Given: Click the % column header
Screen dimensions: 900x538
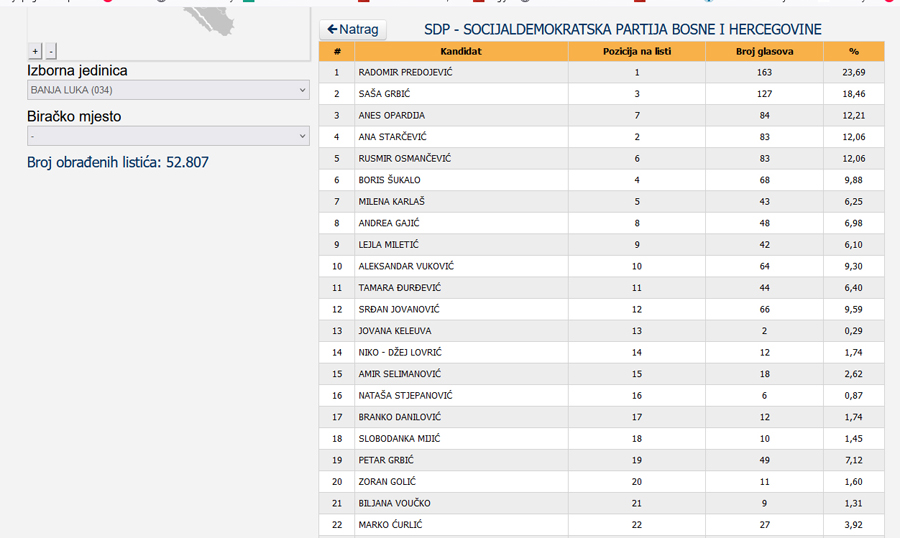Looking at the screenshot, I should (854, 52).
